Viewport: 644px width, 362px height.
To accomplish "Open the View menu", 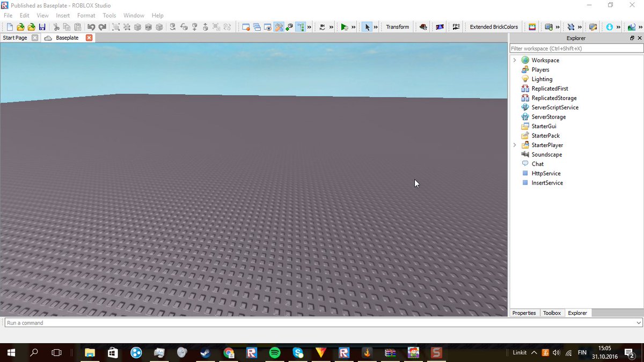I will click(42, 16).
